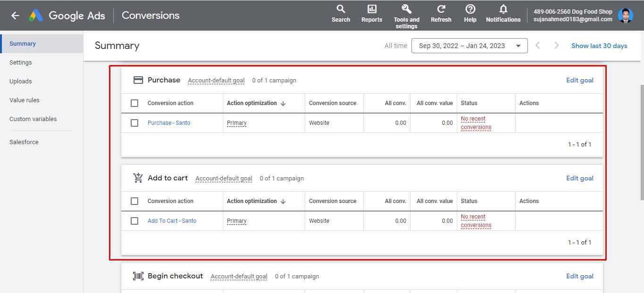Viewport: 644px width, 293px height.
Task: Click Website source in Purchase - Santo row
Action: [x=319, y=123]
